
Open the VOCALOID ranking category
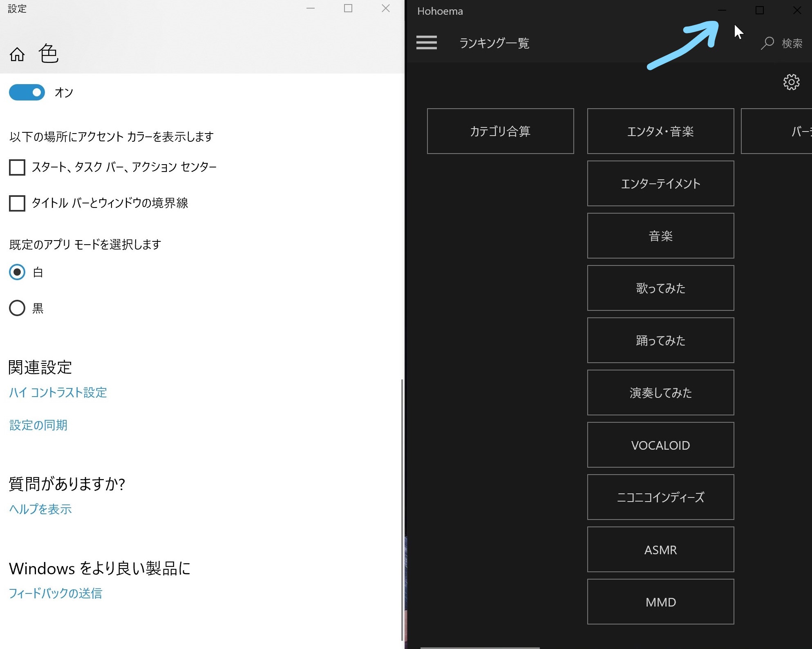(x=660, y=445)
